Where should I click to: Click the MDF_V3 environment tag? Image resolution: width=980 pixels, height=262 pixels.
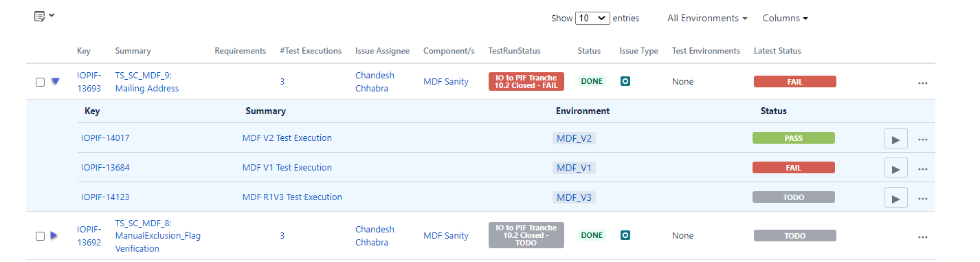[575, 197]
